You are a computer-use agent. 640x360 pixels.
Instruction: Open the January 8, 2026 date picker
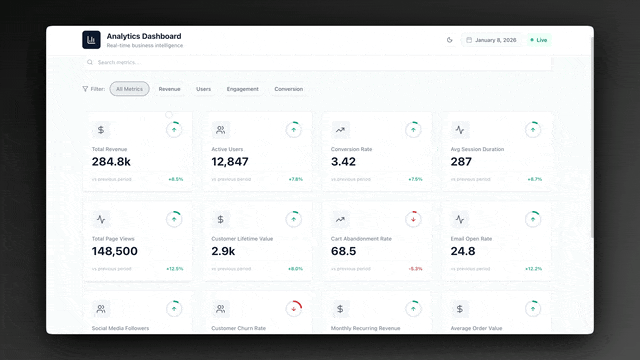click(x=491, y=40)
